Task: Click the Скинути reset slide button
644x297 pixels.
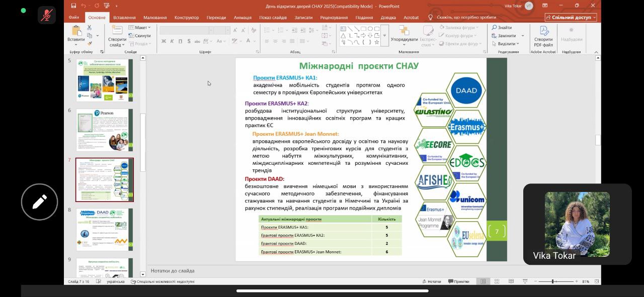Action: click(139, 36)
